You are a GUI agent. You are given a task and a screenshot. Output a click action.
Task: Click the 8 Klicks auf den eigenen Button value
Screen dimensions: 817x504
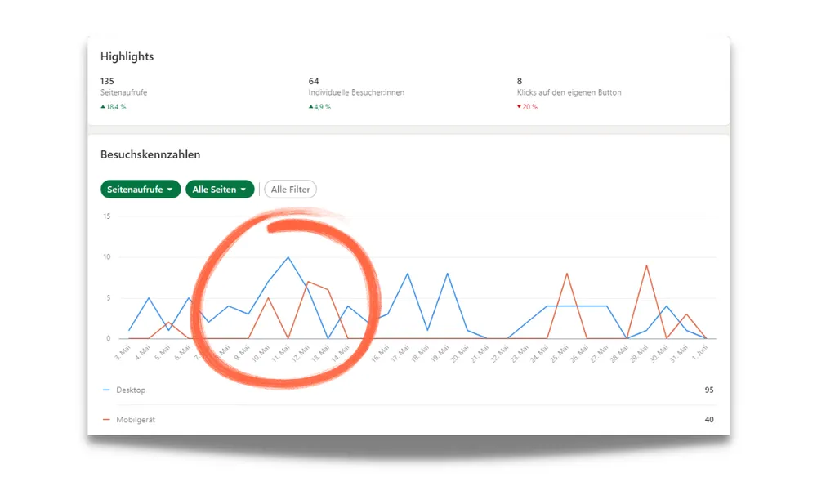(519, 81)
